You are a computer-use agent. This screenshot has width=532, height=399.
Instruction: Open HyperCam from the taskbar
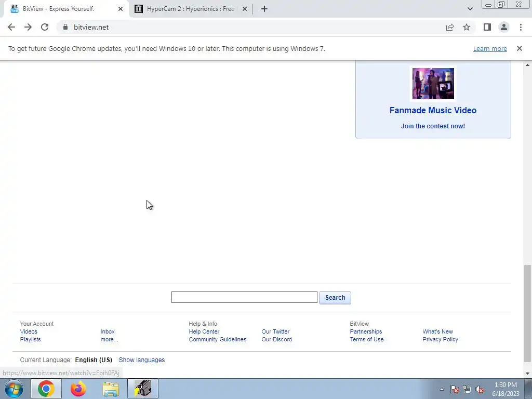coord(143,389)
